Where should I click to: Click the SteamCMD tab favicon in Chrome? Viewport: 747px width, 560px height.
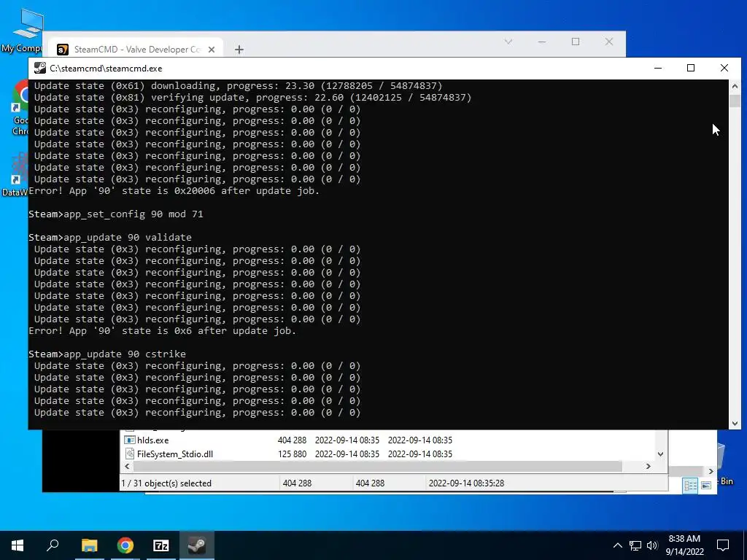pos(63,50)
